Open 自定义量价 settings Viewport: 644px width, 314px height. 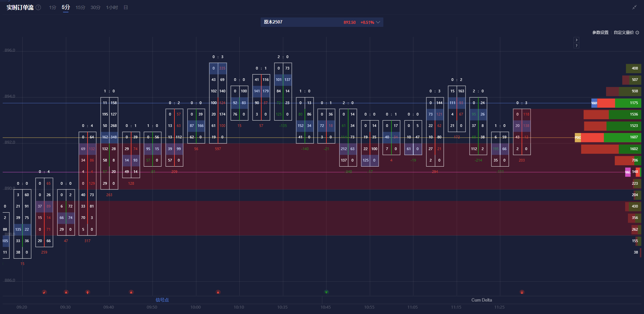coord(623,32)
